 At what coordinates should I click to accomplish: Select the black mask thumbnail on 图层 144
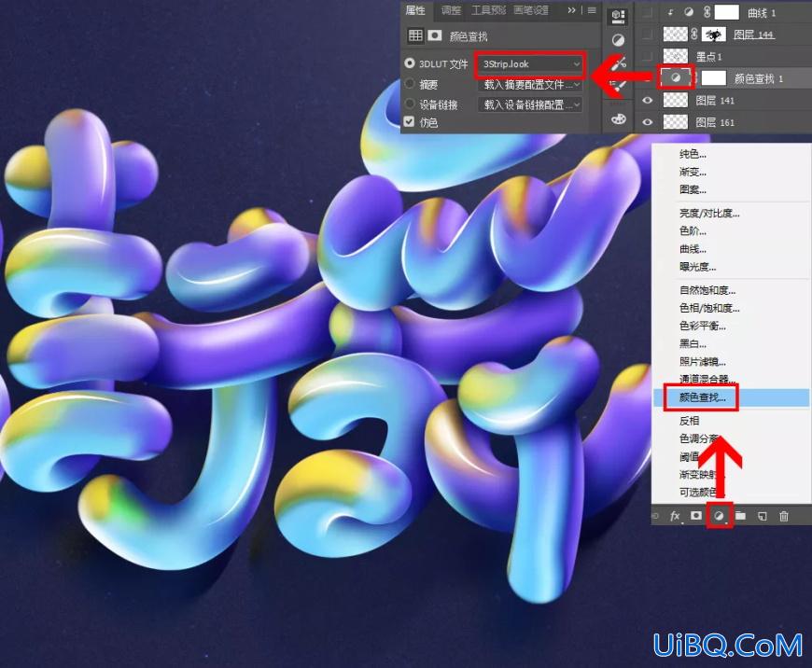(x=713, y=35)
